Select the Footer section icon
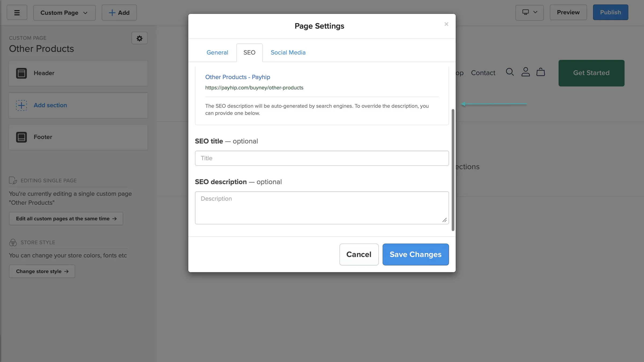644x362 pixels. [x=21, y=137]
